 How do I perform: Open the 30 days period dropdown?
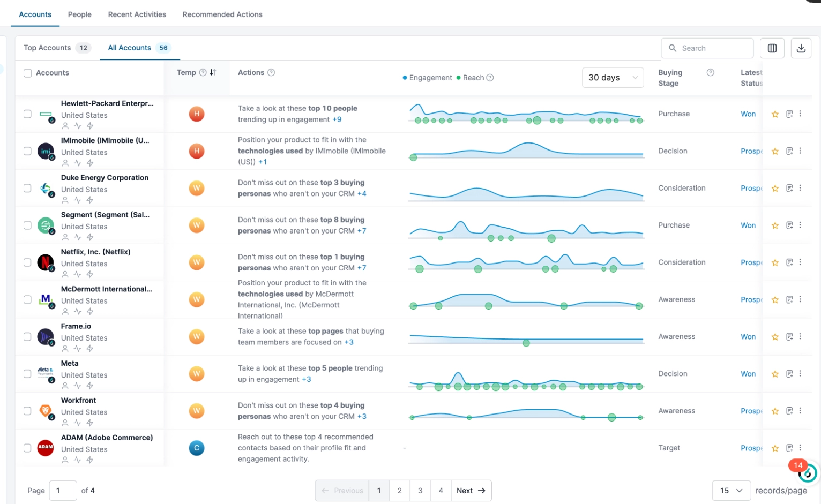pos(613,78)
